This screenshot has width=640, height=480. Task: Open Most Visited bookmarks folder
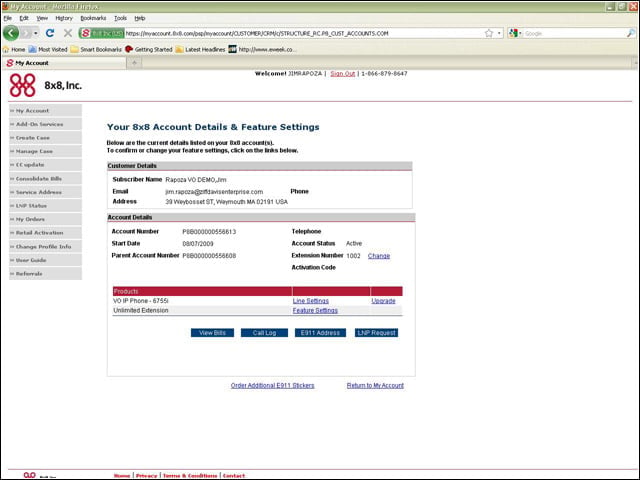pyautogui.click(x=48, y=49)
